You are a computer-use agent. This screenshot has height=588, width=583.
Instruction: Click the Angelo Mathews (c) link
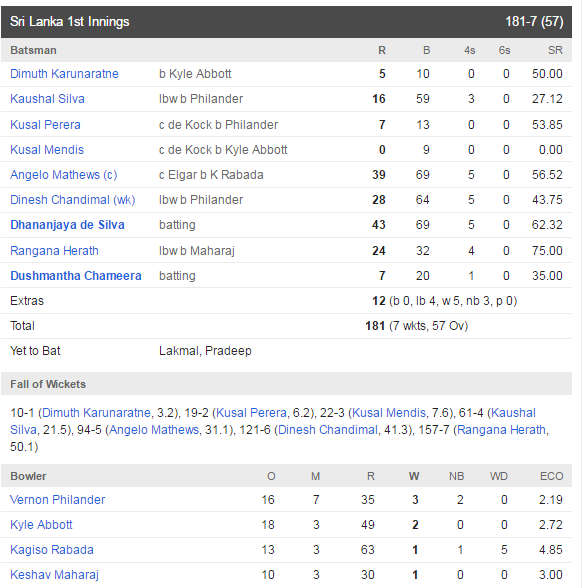pyautogui.click(x=64, y=175)
